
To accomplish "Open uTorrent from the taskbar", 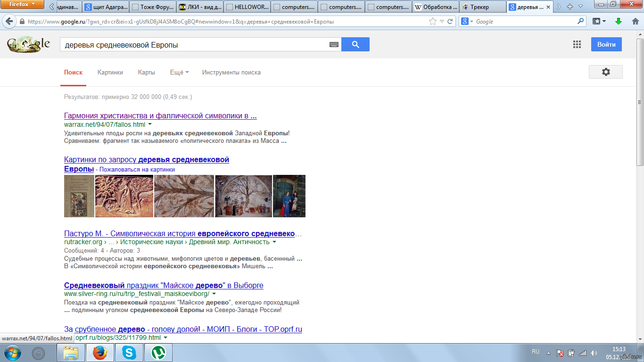I will (157, 353).
